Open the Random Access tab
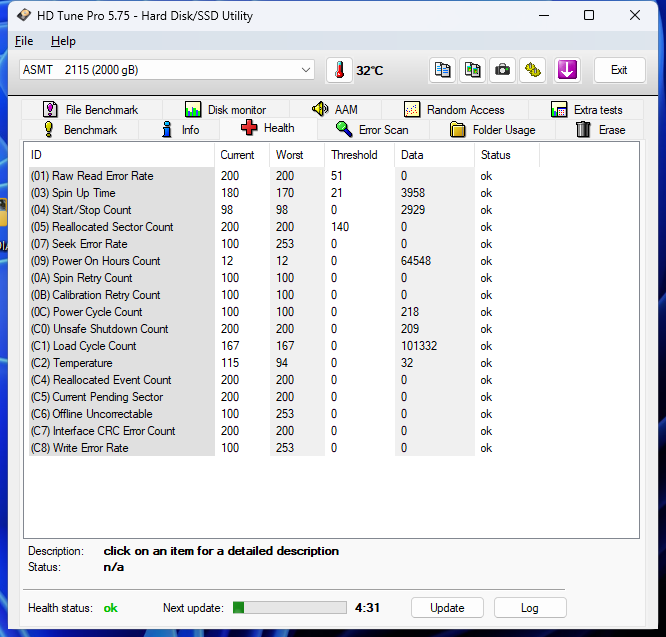Viewport: 666px width, 637px height. click(454, 110)
